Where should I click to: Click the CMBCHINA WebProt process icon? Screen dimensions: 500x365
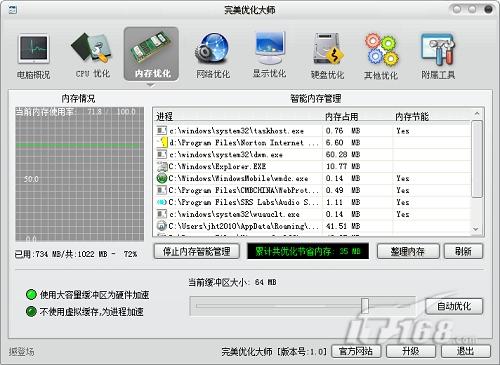tap(162, 190)
